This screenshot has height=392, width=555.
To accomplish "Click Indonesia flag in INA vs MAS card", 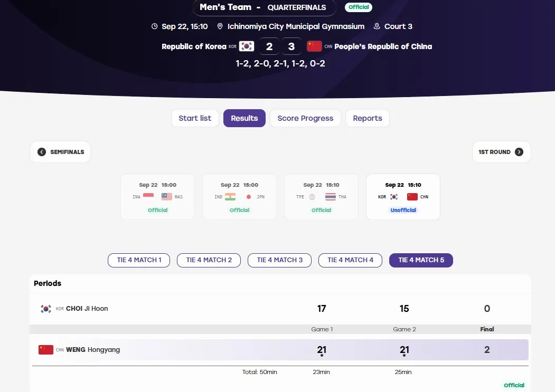I will [148, 197].
